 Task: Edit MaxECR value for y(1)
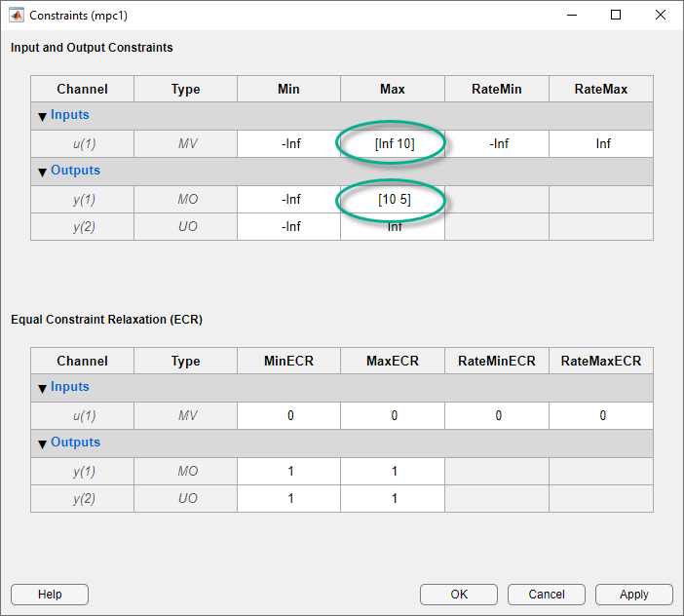[x=393, y=471]
